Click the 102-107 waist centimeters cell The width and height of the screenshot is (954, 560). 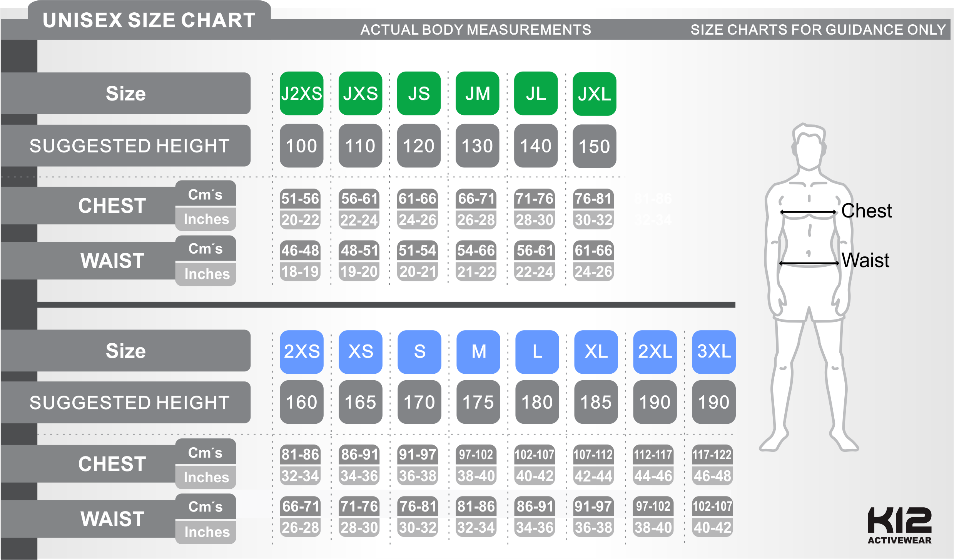(712, 506)
